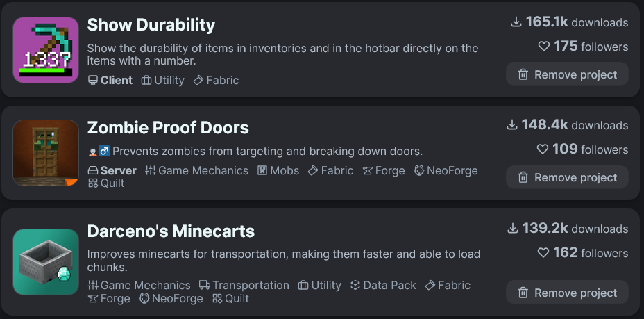Click the Forge tag on Zombie Proof Doors
The width and height of the screenshot is (644, 319).
point(384,170)
